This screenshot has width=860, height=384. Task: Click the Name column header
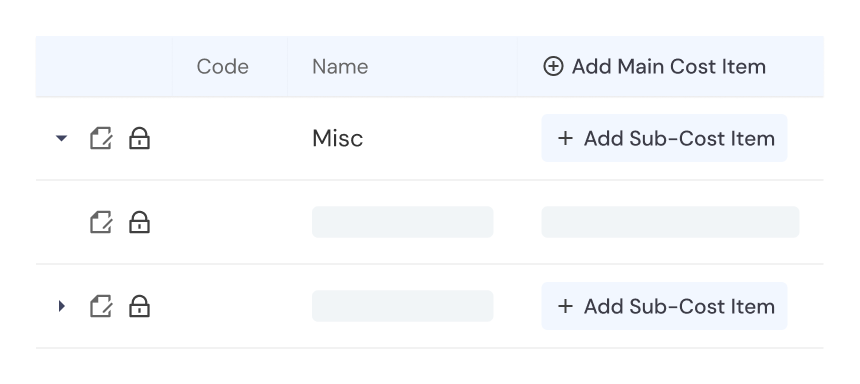(x=340, y=66)
